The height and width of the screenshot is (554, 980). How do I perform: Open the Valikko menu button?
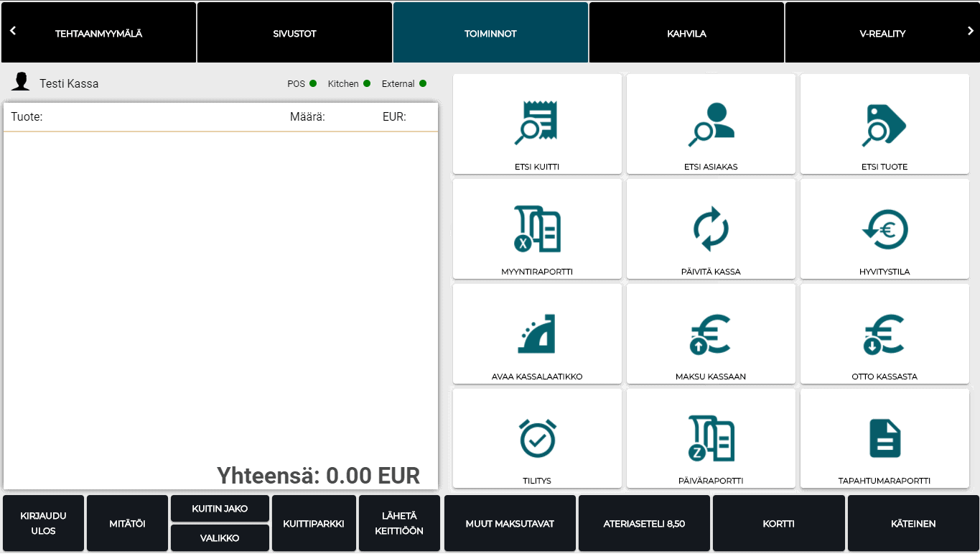(x=220, y=538)
